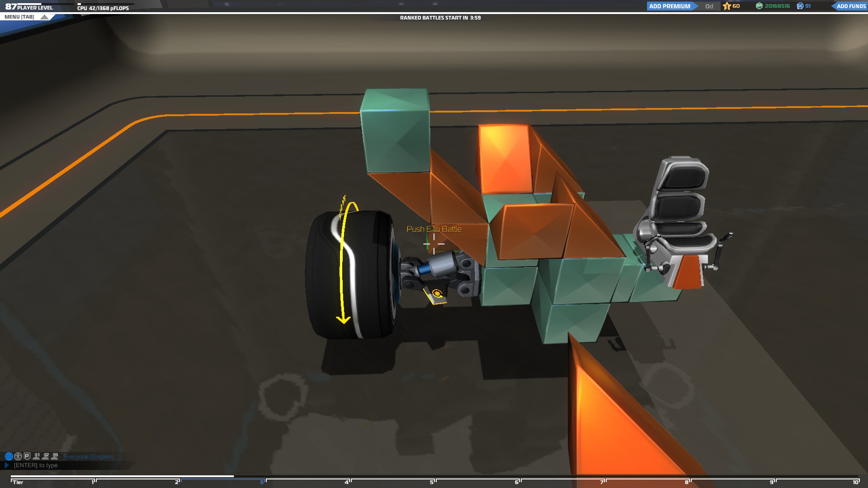Click the body/person chat channel icon
Screen dimensions: 868x488
[18, 456]
